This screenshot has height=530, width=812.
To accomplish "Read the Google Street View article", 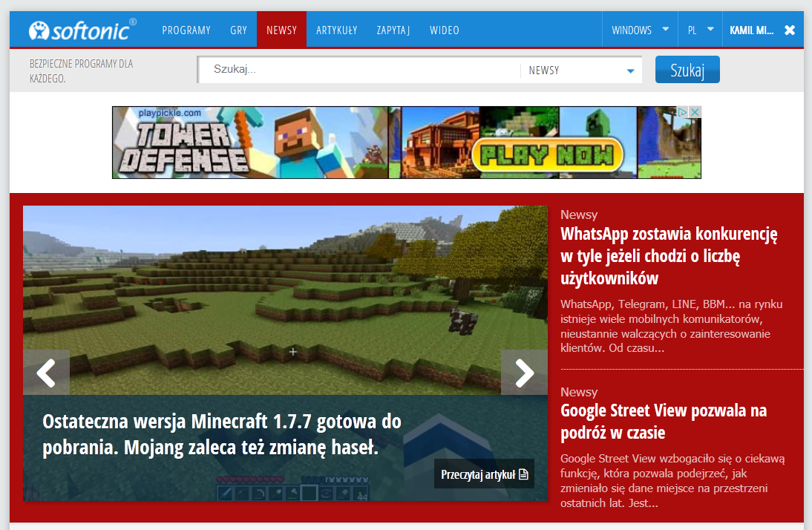I will tap(663, 421).
